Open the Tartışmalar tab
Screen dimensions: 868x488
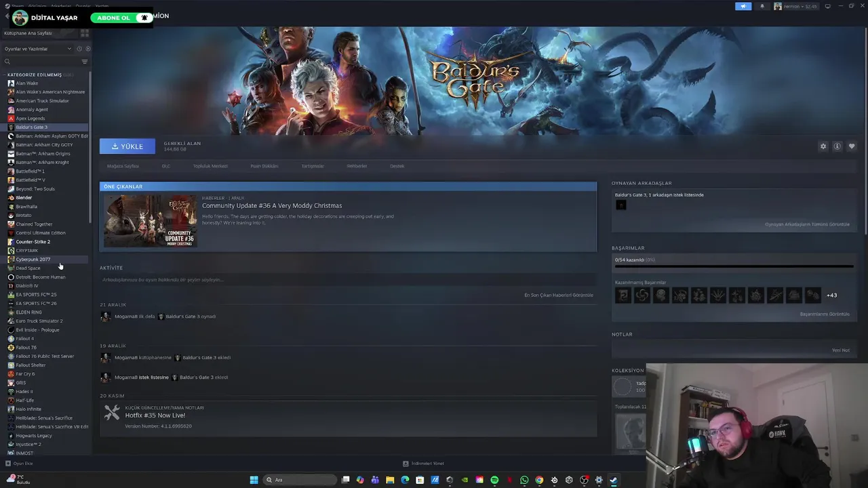pos(313,166)
